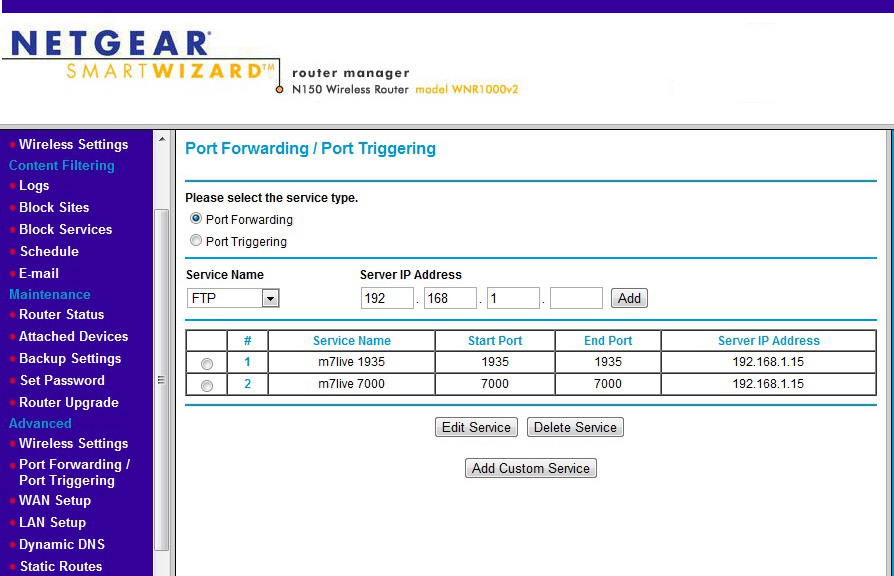Open Set Password in the sidebar
The height and width of the screenshot is (576, 894).
click(x=62, y=380)
